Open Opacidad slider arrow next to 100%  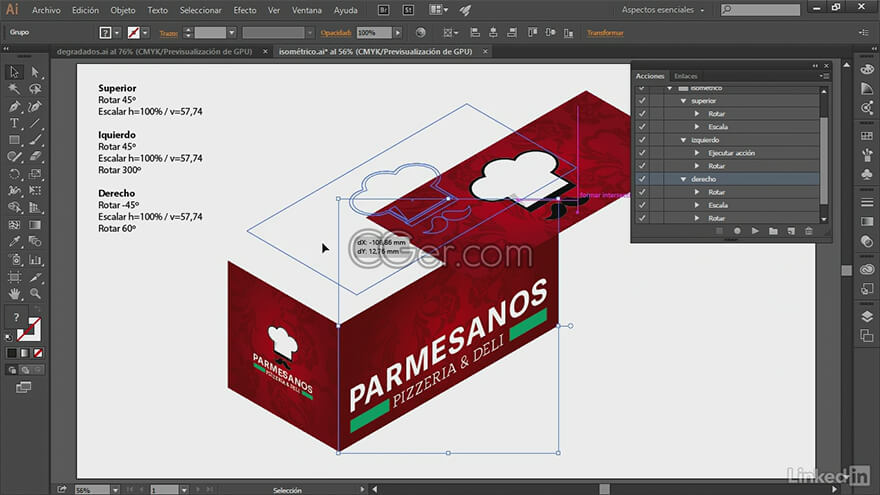point(397,33)
